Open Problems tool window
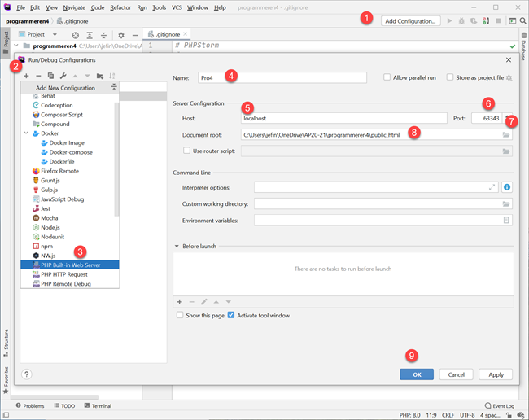This screenshot has width=529, height=420. click(x=30, y=405)
